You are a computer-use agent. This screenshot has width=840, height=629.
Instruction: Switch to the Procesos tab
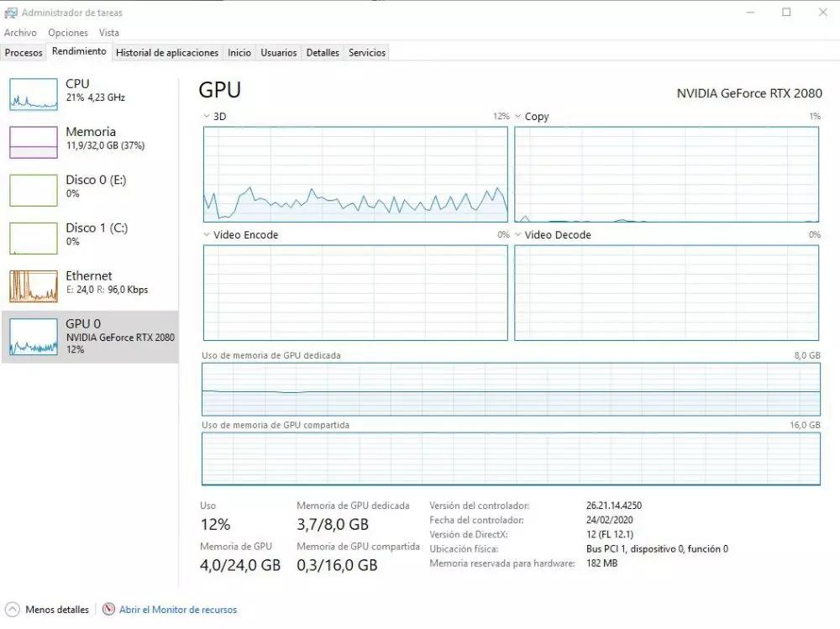coord(24,53)
